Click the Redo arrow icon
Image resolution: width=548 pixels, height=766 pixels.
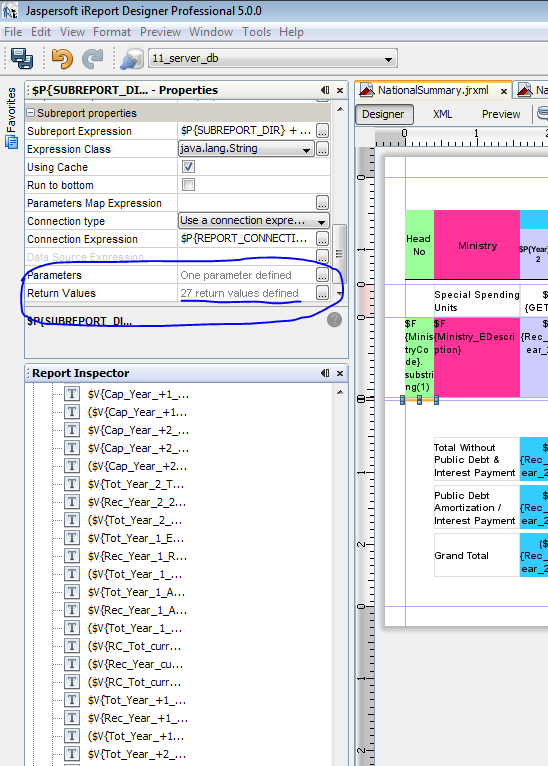(x=92, y=59)
